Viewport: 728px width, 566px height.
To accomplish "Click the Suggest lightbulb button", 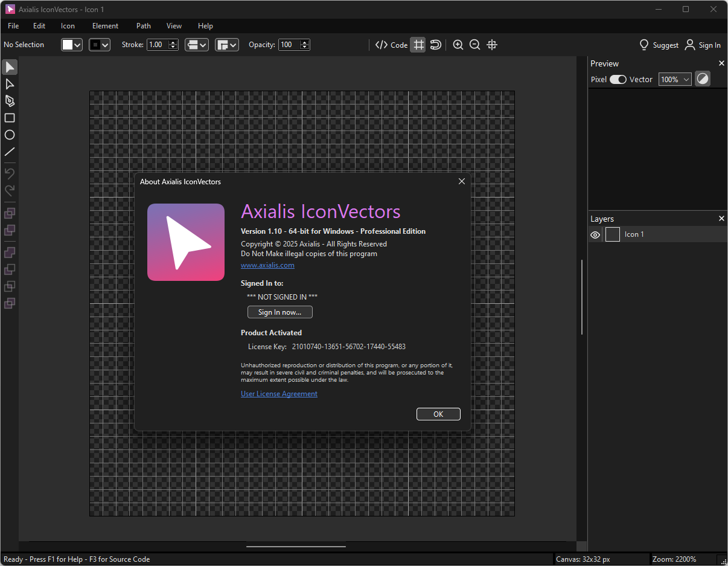I will pos(659,45).
